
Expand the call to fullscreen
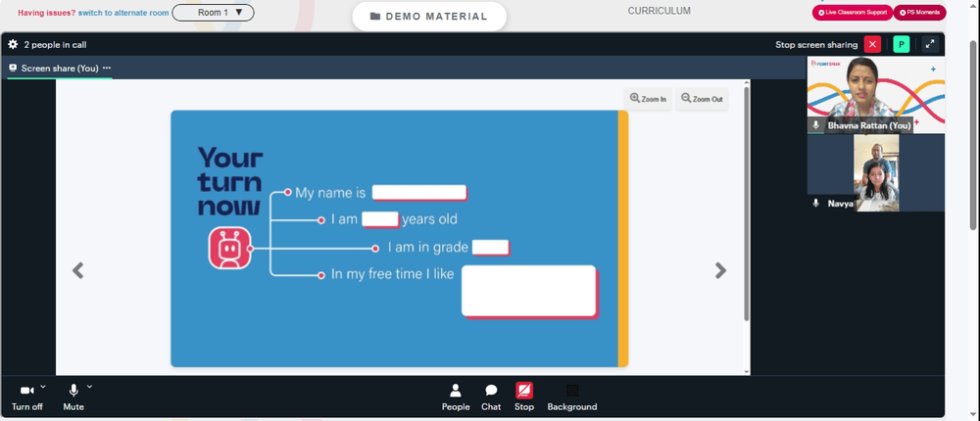[930, 44]
